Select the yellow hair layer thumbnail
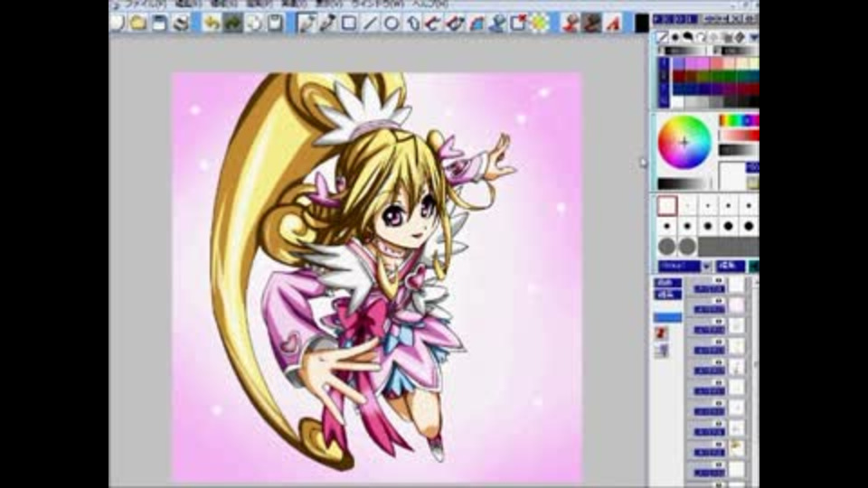Image resolution: width=868 pixels, height=488 pixels. (x=736, y=448)
